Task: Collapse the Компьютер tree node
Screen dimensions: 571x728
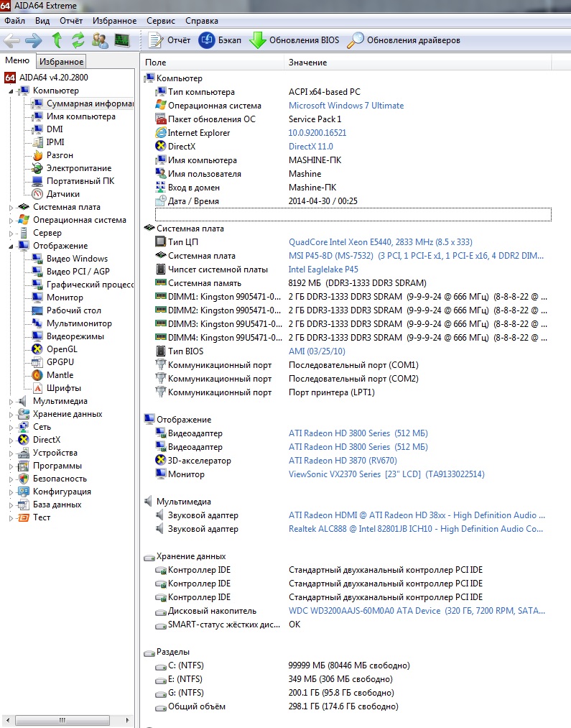Action: click(x=11, y=91)
